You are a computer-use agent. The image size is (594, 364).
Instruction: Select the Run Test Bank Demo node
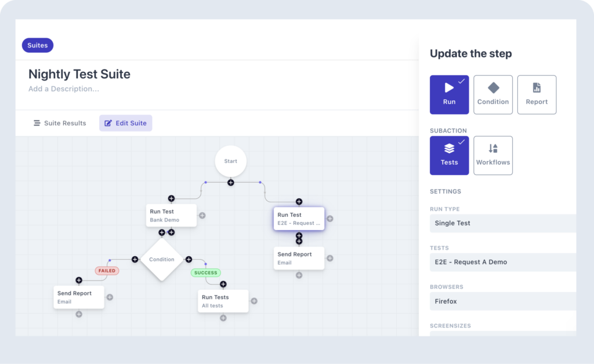coord(171,216)
